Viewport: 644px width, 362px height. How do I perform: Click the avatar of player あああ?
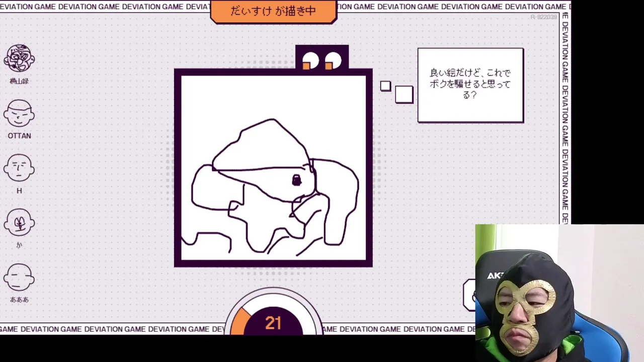pos(19,278)
